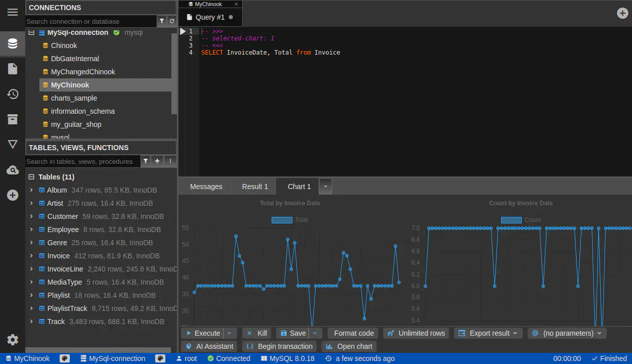The width and height of the screenshot is (632, 364).
Task: Open the Export result dropdown
Action: [489, 333]
